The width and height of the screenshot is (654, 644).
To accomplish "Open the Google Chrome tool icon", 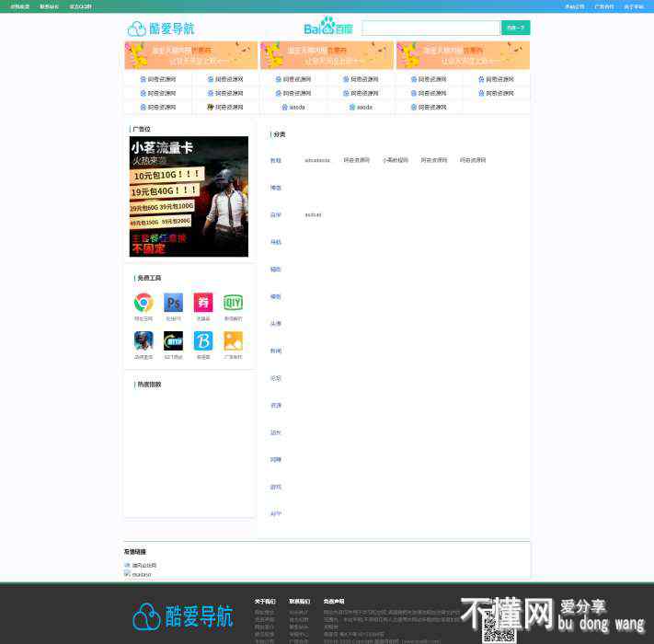I will point(143,303).
